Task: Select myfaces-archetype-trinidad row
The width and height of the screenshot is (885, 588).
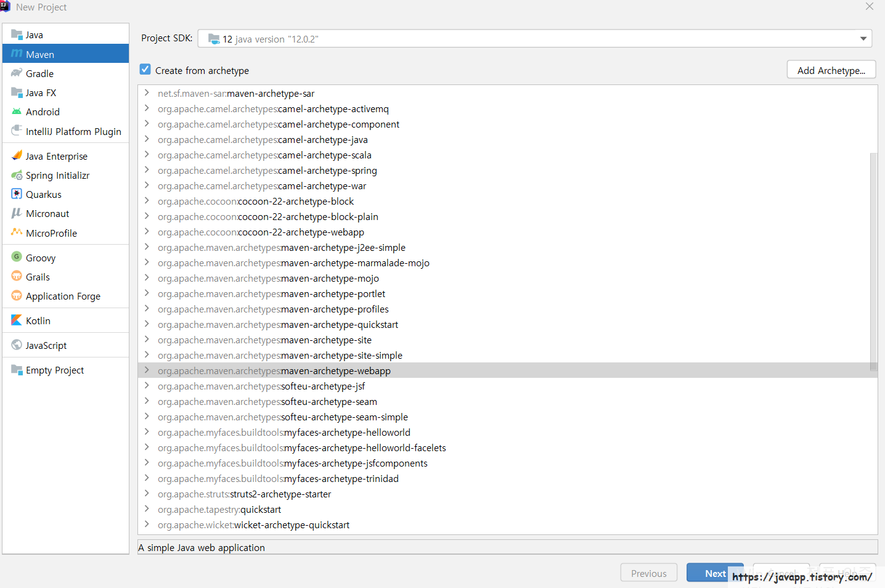Action: pyautogui.click(x=508, y=478)
